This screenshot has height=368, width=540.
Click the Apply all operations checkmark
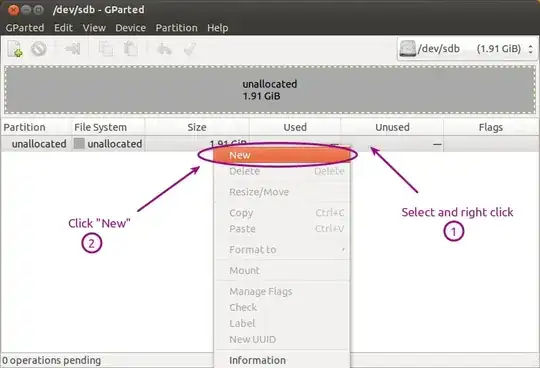(190, 49)
